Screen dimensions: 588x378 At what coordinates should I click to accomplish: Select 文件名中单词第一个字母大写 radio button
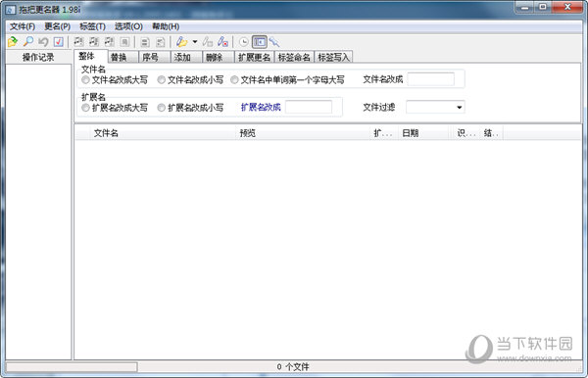pos(234,79)
